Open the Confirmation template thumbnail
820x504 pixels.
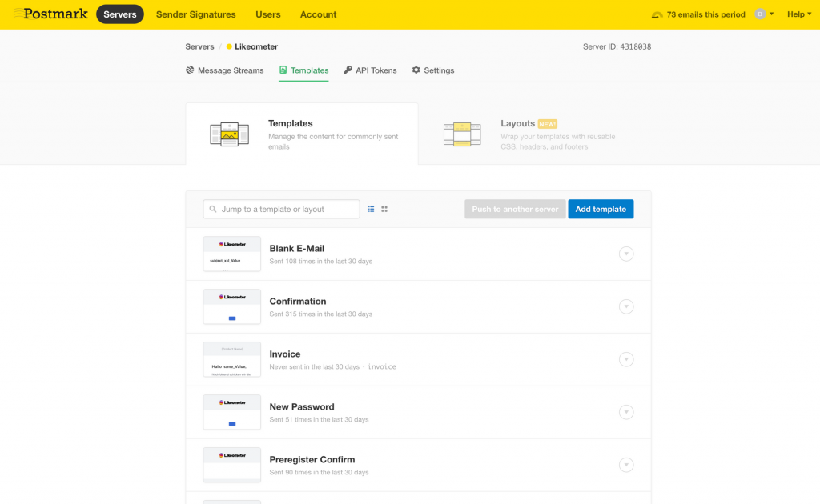(231, 306)
